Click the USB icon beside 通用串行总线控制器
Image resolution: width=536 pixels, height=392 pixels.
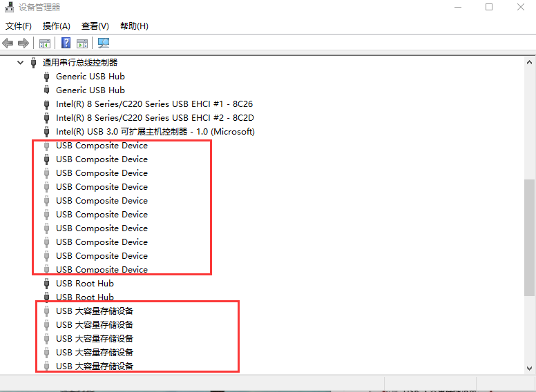pos(33,63)
